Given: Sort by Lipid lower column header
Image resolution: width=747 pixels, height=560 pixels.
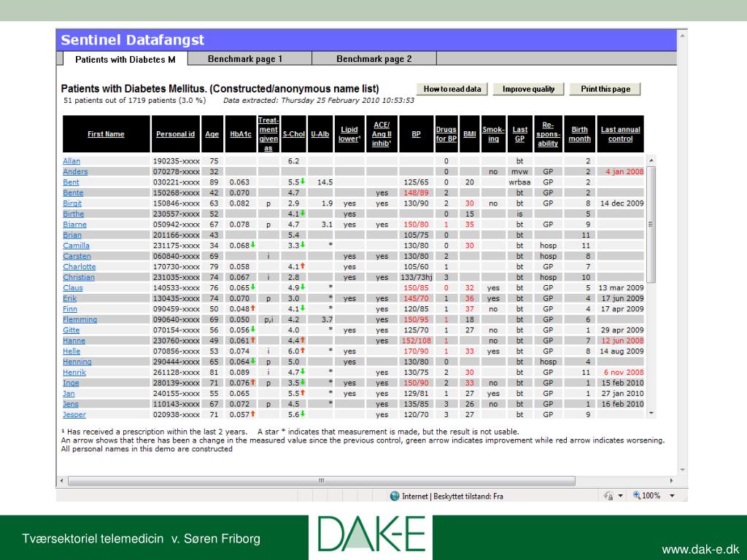Looking at the screenshot, I should [349, 134].
